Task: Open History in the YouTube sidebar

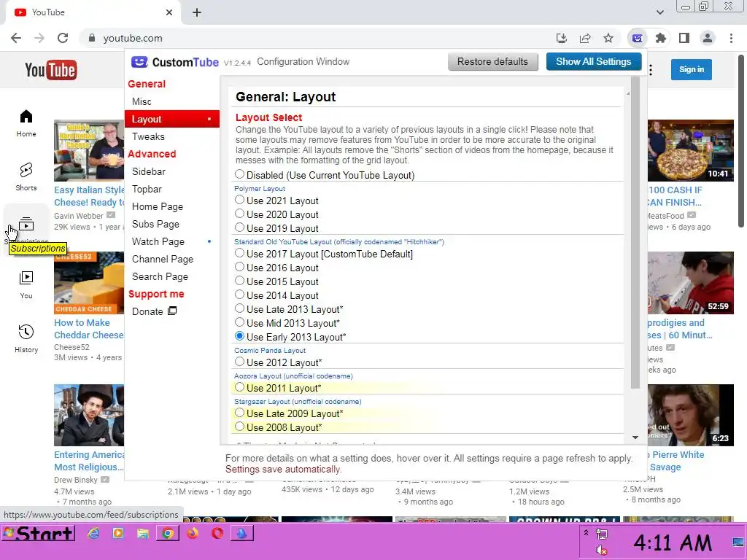Action: coord(26,338)
